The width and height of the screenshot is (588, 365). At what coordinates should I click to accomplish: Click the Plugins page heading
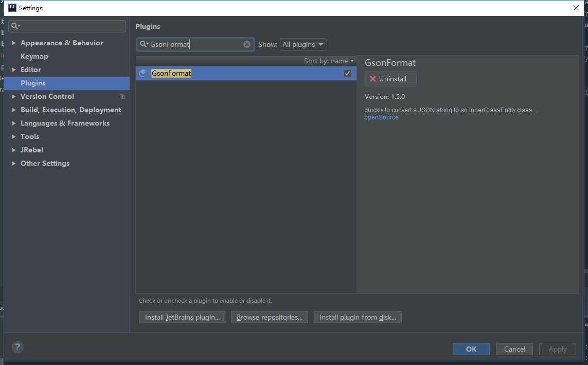coord(148,27)
